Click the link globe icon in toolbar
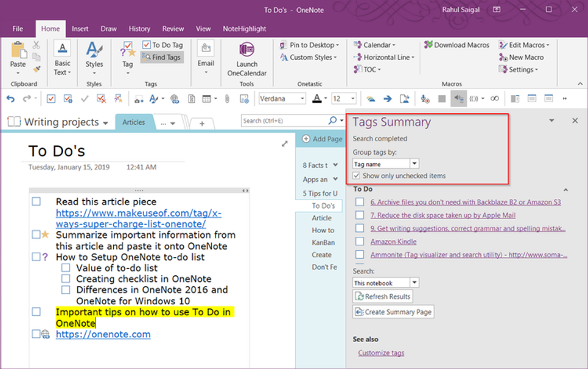The image size is (588, 369). (x=175, y=99)
